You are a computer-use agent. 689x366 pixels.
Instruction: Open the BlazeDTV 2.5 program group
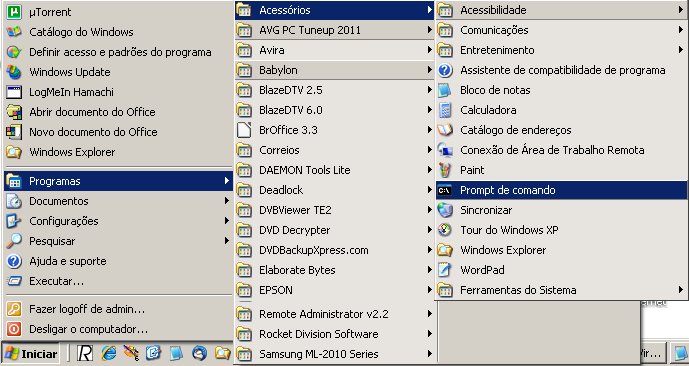point(335,90)
